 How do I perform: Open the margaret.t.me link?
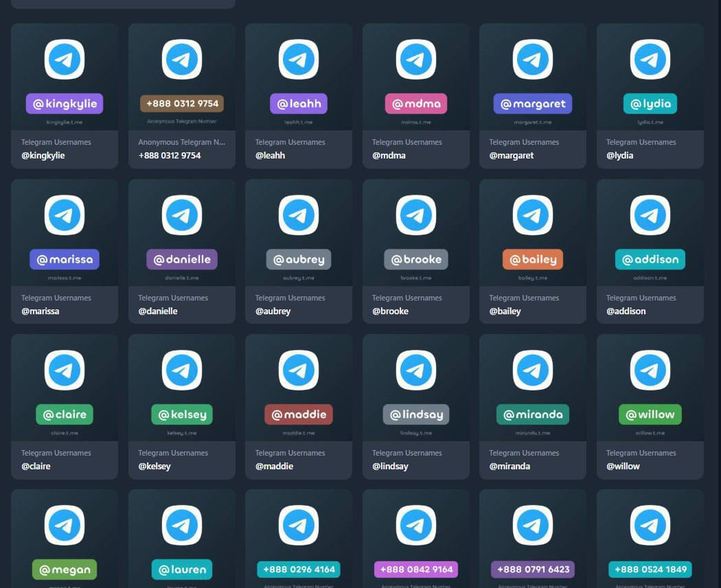(x=532, y=122)
